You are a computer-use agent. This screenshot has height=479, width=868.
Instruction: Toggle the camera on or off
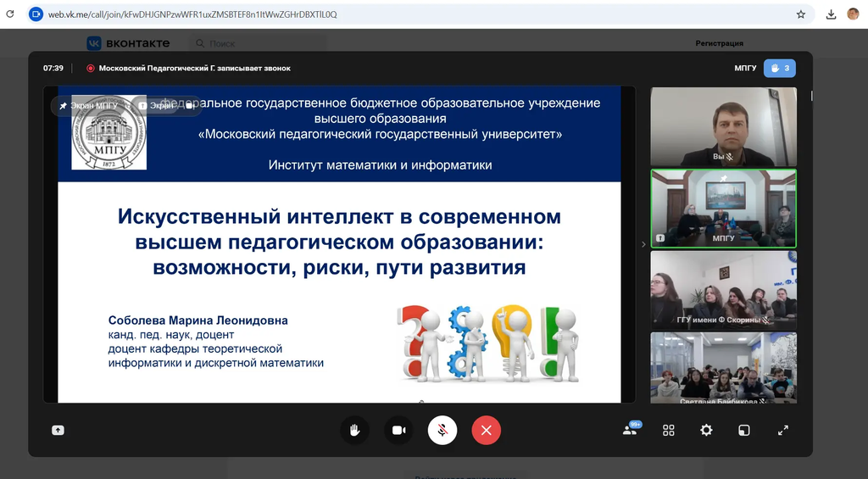(x=398, y=430)
